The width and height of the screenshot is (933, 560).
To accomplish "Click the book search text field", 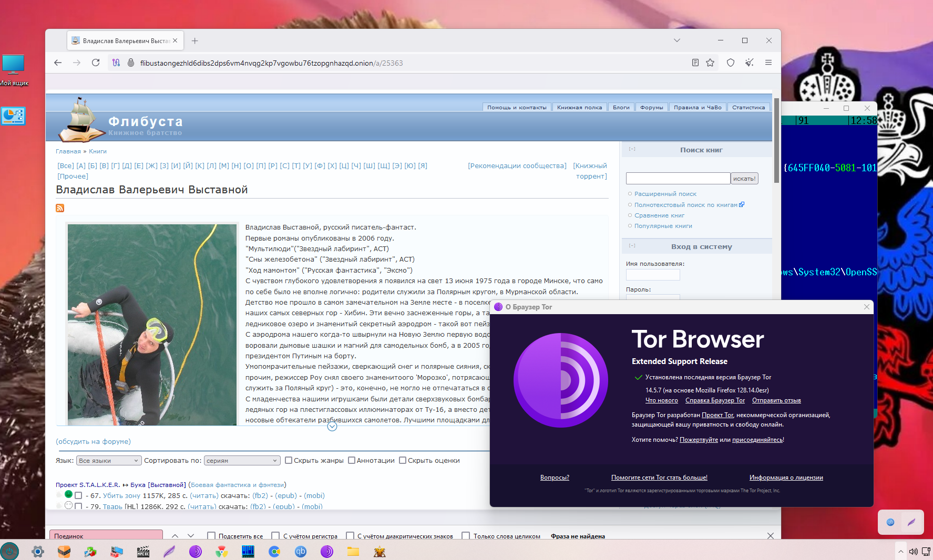I will click(678, 179).
